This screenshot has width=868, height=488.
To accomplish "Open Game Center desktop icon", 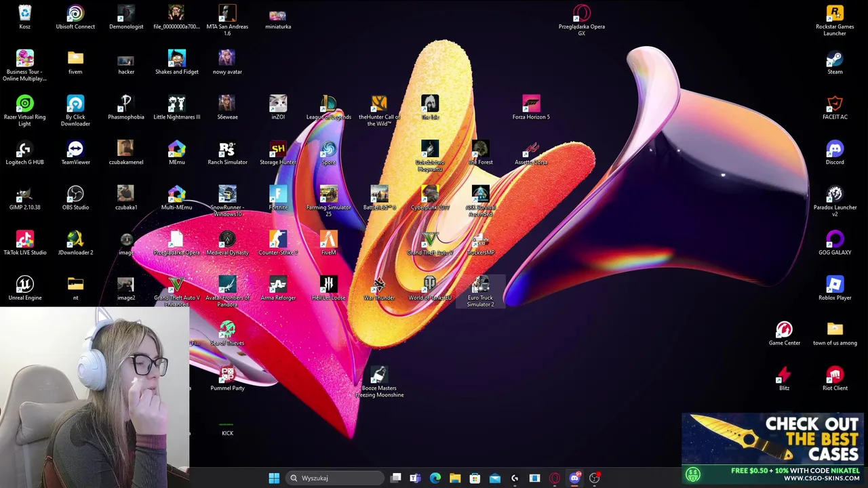I will click(x=785, y=334).
